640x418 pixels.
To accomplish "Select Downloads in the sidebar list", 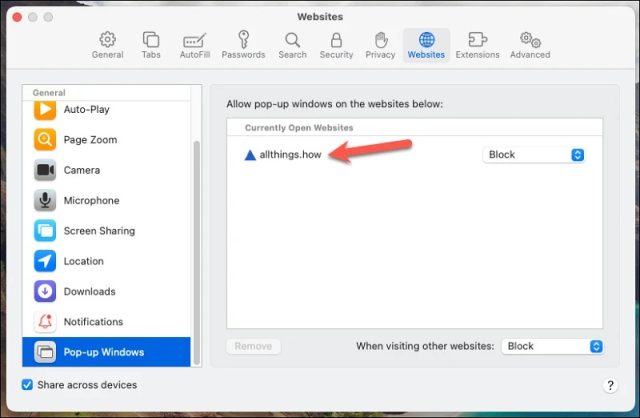I will [x=107, y=291].
